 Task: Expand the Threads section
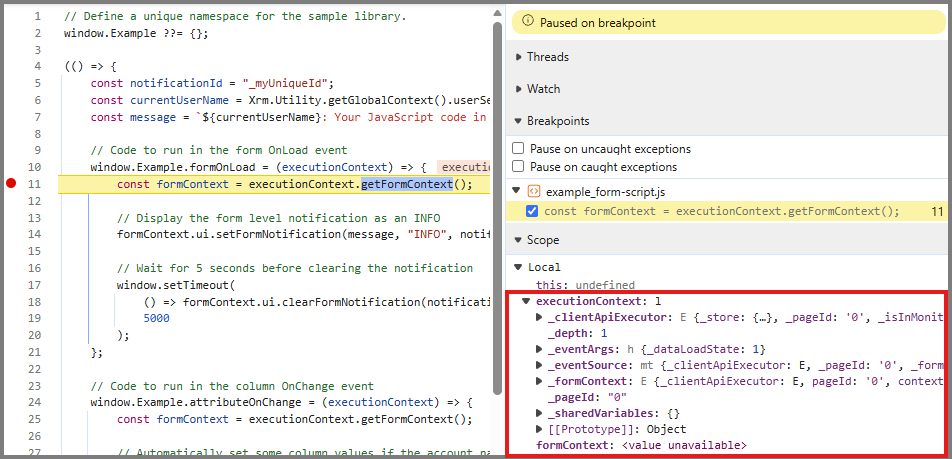click(x=518, y=56)
